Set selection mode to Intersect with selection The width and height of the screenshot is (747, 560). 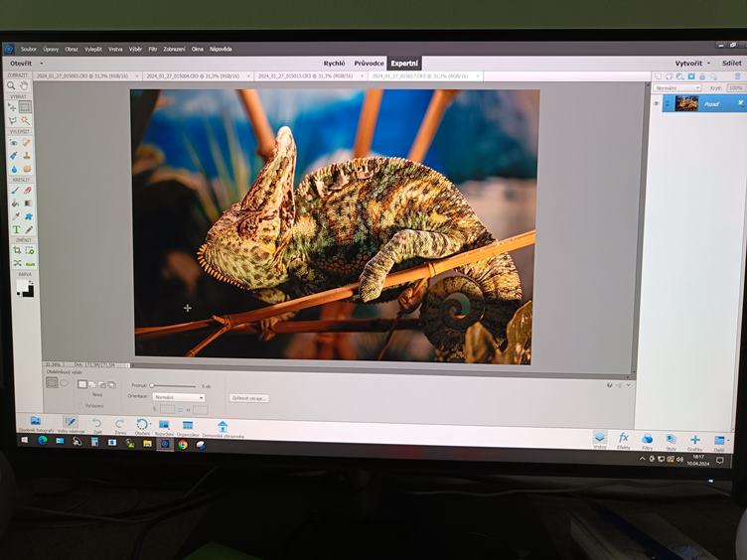(111, 384)
